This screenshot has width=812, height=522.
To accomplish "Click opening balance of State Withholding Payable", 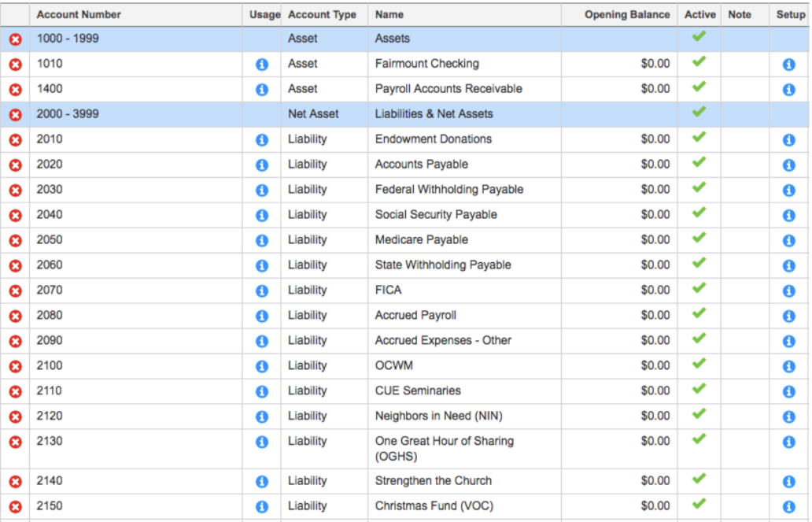I will [655, 265].
